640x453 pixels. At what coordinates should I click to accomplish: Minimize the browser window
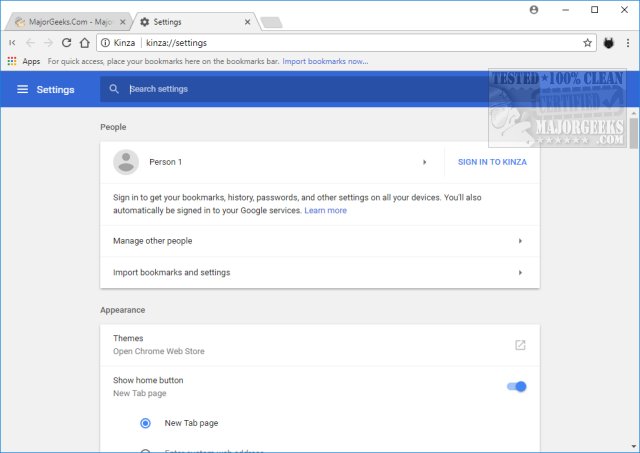[565, 10]
